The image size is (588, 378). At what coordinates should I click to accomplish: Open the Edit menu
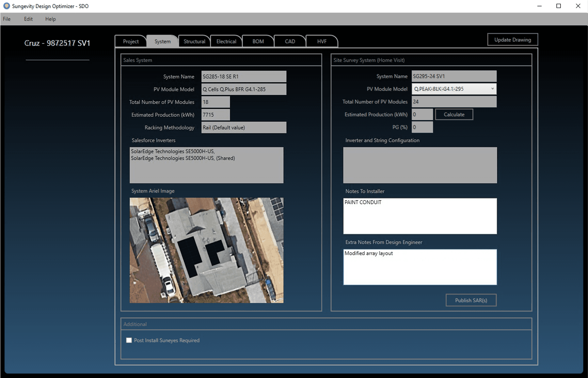coord(28,19)
